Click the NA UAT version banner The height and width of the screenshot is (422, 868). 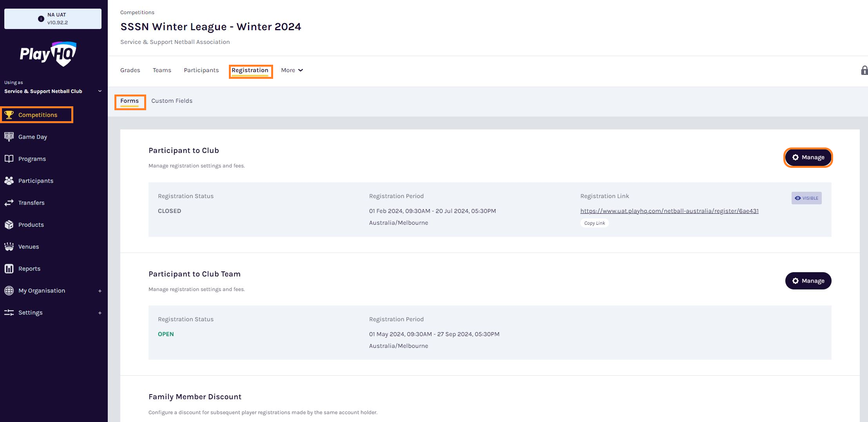53,19
